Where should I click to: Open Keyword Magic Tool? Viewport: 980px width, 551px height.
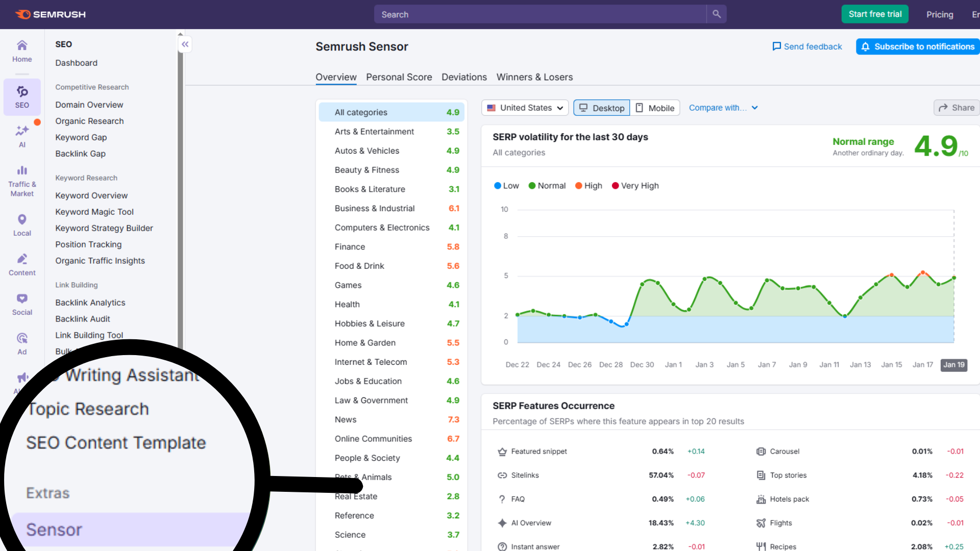tap(94, 212)
